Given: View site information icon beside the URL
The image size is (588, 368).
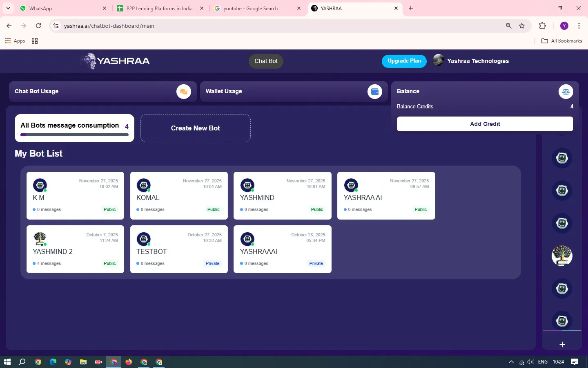Looking at the screenshot, I should click(56, 26).
